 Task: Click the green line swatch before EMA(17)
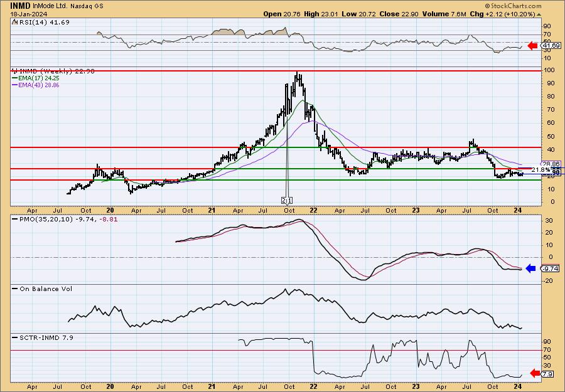pos(15,78)
